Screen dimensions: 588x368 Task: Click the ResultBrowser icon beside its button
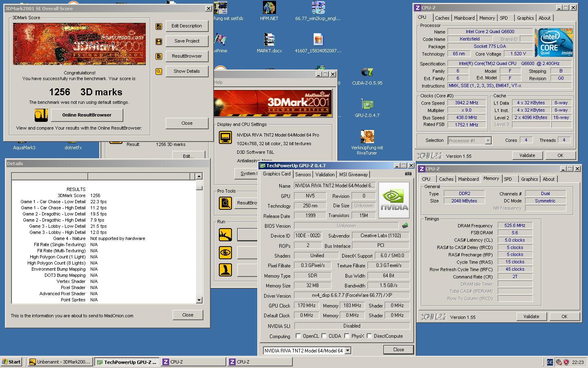[x=159, y=56]
